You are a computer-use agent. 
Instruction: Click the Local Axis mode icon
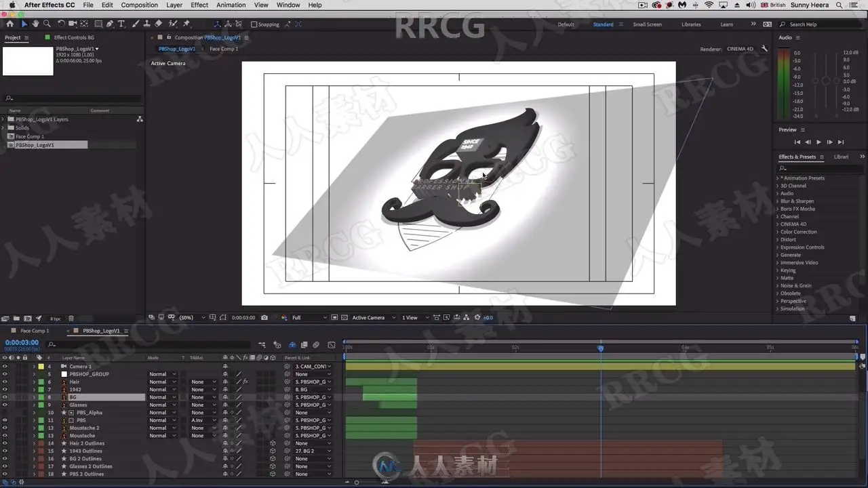217,24
